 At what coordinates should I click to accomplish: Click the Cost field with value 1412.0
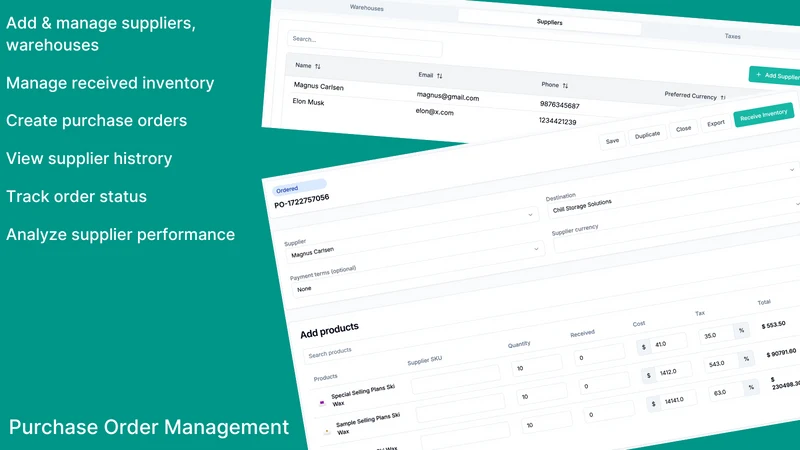pyautogui.click(x=672, y=371)
